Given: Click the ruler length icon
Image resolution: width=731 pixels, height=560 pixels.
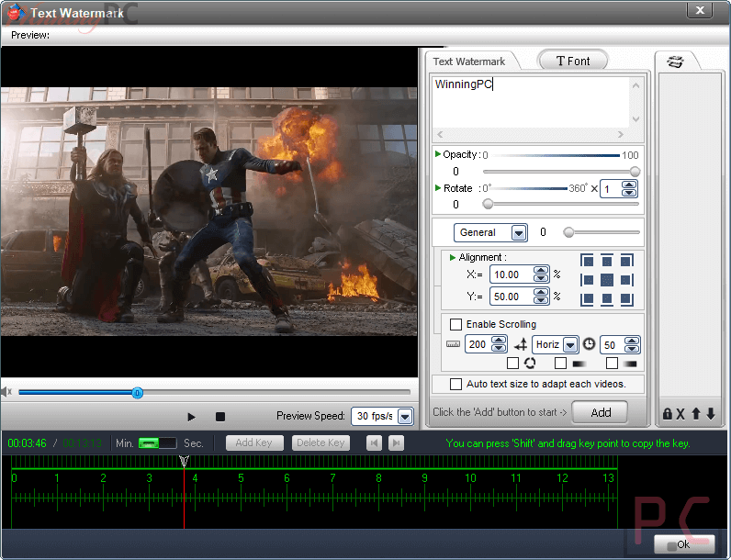Looking at the screenshot, I should [x=453, y=344].
